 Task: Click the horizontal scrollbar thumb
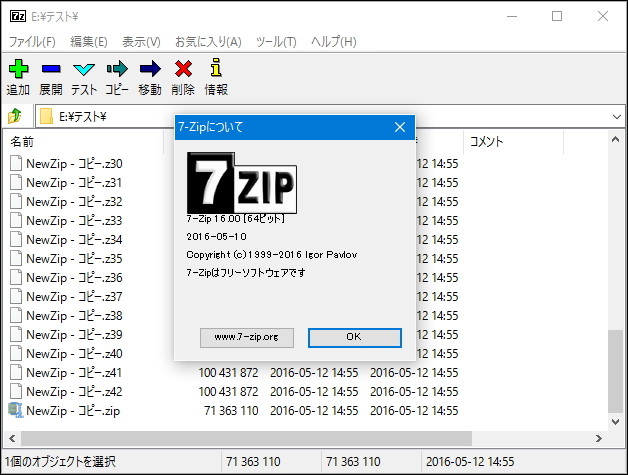(246, 439)
